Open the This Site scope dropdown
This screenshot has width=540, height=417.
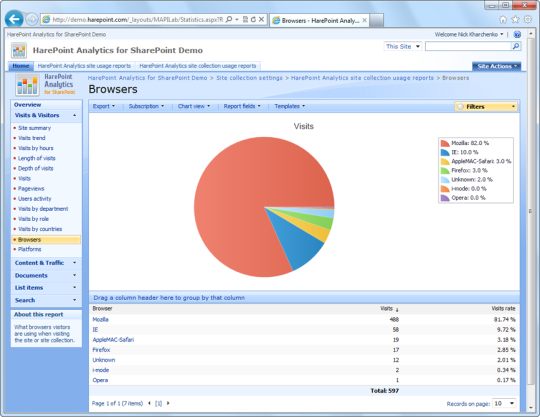[403, 46]
